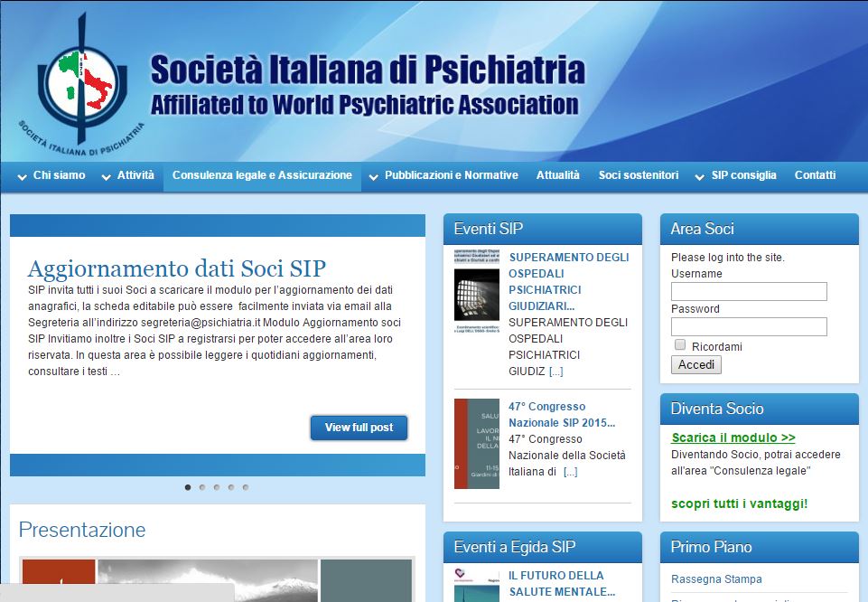Open Consulenza legale e Assicurazione

pyautogui.click(x=262, y=175)
